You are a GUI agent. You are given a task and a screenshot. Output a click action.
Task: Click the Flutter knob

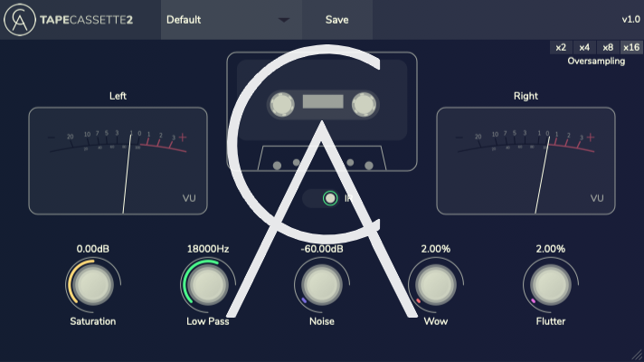coord(550,285)
